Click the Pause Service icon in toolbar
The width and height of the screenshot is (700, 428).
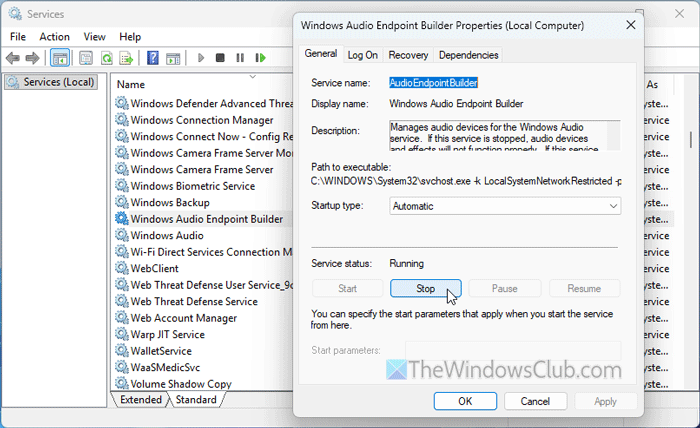[x=240, y=58]
